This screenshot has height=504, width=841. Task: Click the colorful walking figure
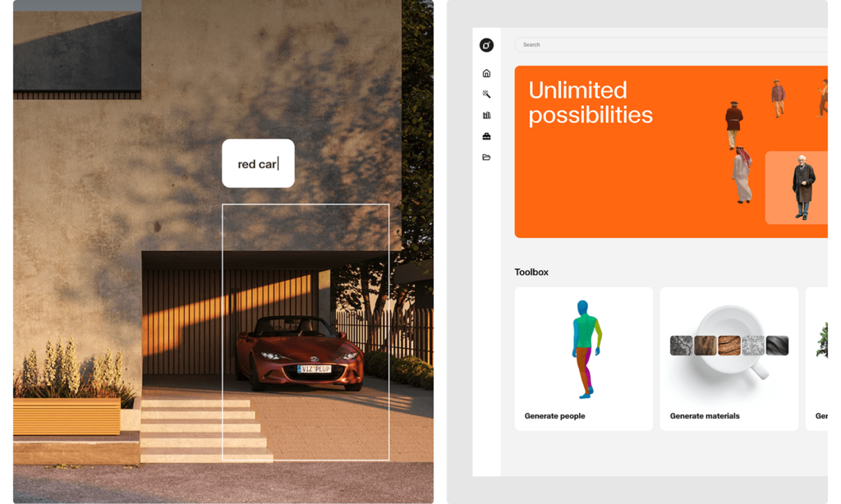point(586,350)
